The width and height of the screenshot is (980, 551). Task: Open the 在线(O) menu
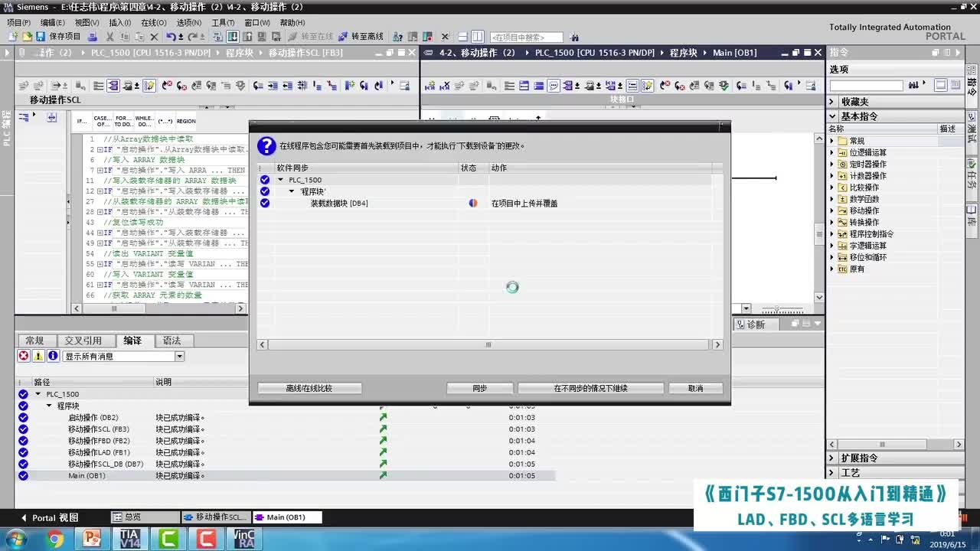154,23
